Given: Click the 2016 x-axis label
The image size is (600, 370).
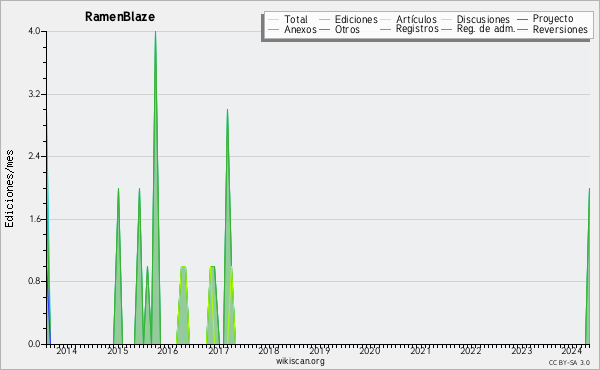Looking at the screenshot, I should [x=168, y=351].
